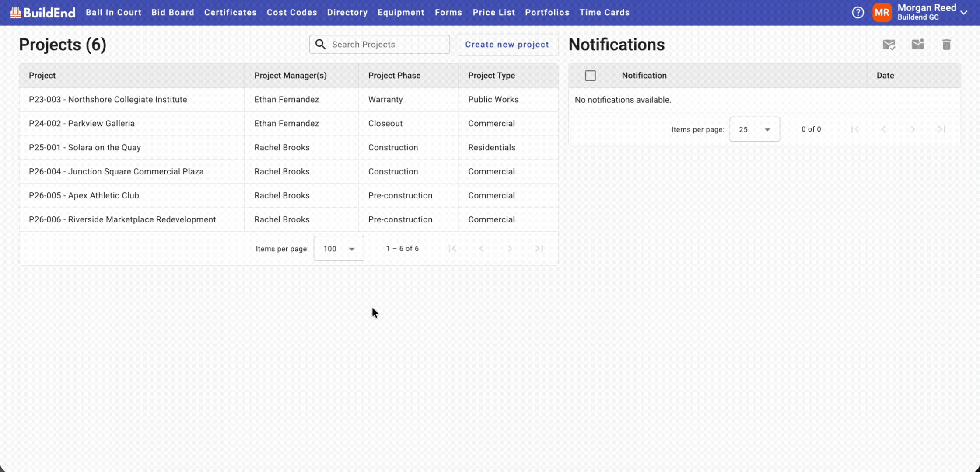The height and width of the screenshot is (472, 980).
Task: Open P23-003 - Northshore Collegiate Institute project
Action: coord(108,100)
